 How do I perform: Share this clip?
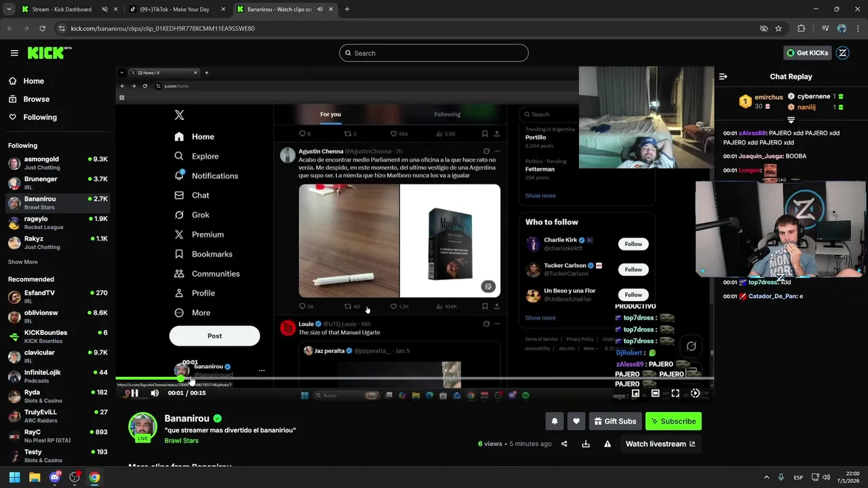coord(564,444)
